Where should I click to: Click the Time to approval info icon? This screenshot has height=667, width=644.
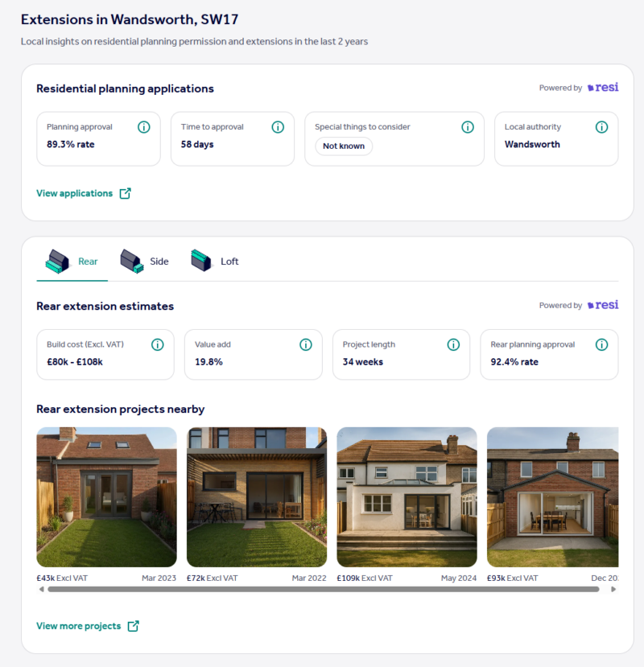(x=278, y=127)
